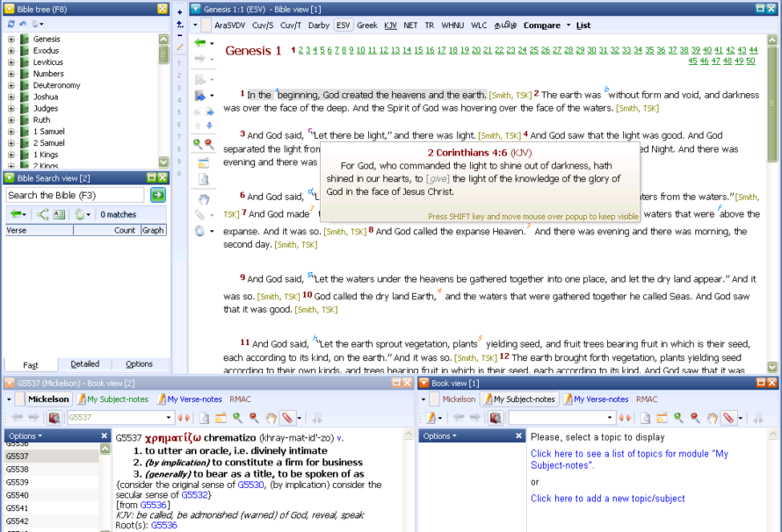Image resolution: width=782 pixels, height=532 pixels.
Task: Open the topic combo box in Book view [2]
Action: pos(169,417)
